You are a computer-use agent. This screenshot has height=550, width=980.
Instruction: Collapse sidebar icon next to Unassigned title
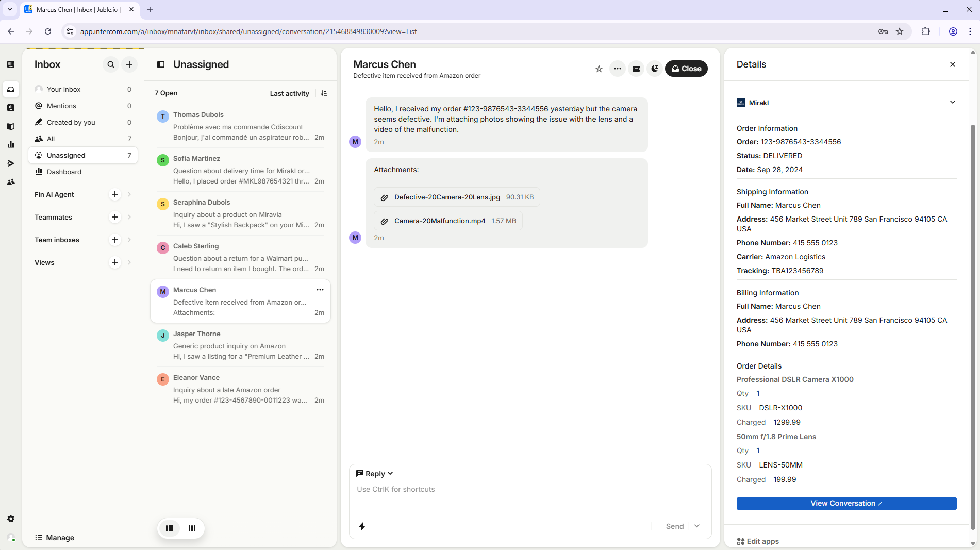pos(161,64)
